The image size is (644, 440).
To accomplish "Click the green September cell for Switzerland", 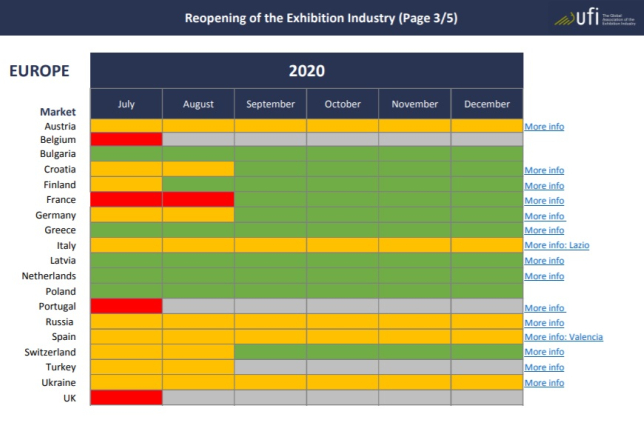I will 270,352.
